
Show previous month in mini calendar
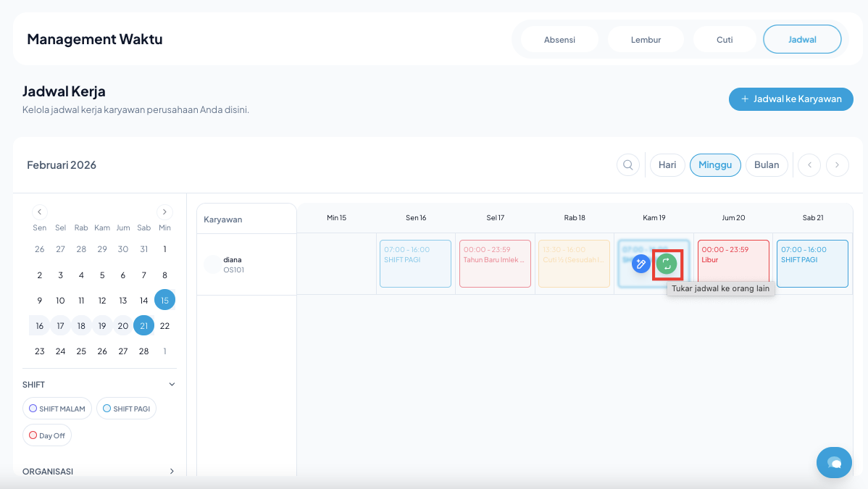[x=40, y=212]
